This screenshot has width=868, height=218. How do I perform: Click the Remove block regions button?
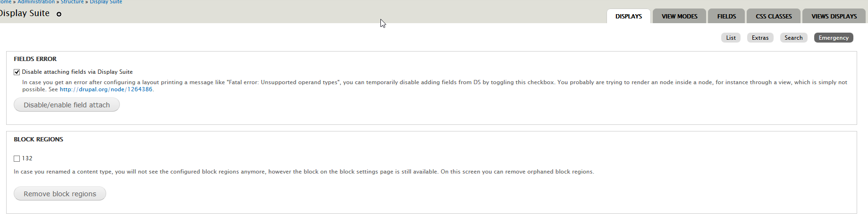pos(60,194)
